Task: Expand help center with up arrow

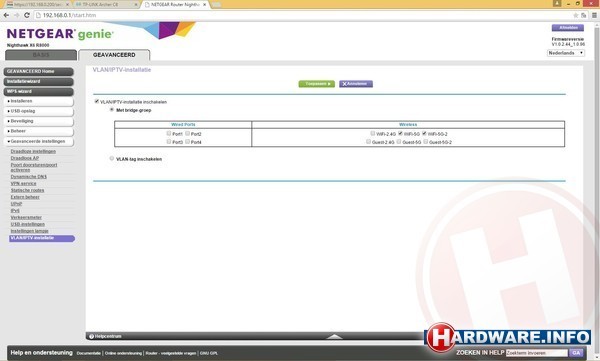Action: tap(334, 336)
